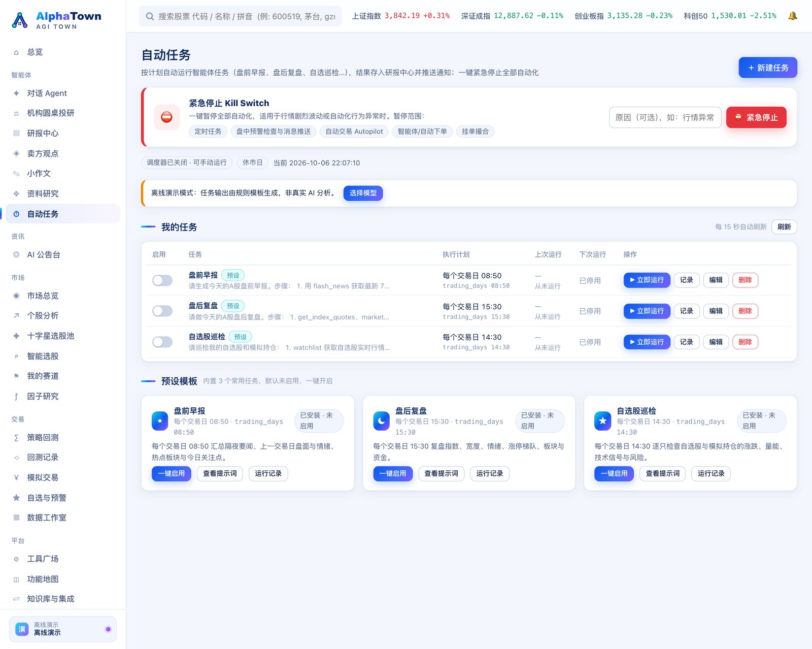
Task: Click the 上证指数 3,842.19 ticker
Action: [401, 16]
